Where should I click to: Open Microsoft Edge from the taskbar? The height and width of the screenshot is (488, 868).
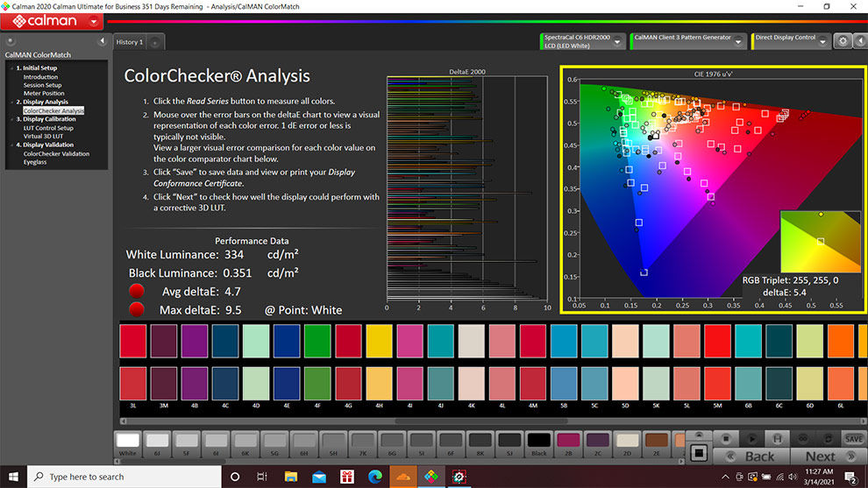pyautogui.click(x=374, y=477)
